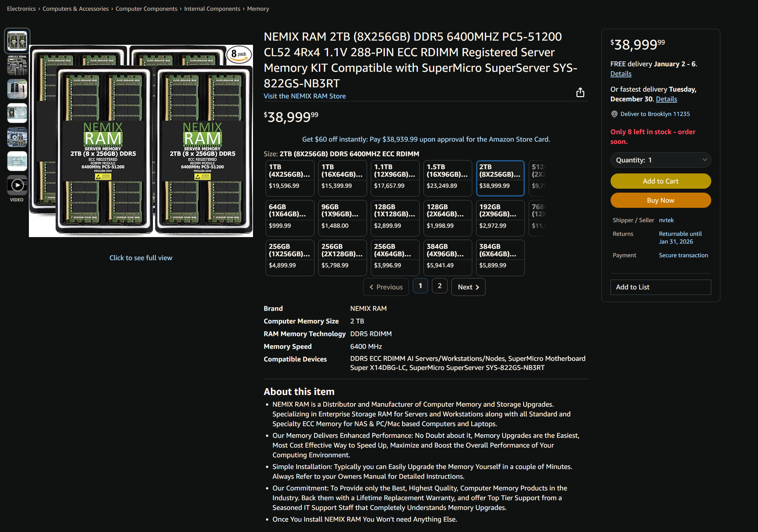The height and width of the screenshot is (532, 758).
Task: Select the 384GB (6X64GB) kit
Action: [500, 257]
